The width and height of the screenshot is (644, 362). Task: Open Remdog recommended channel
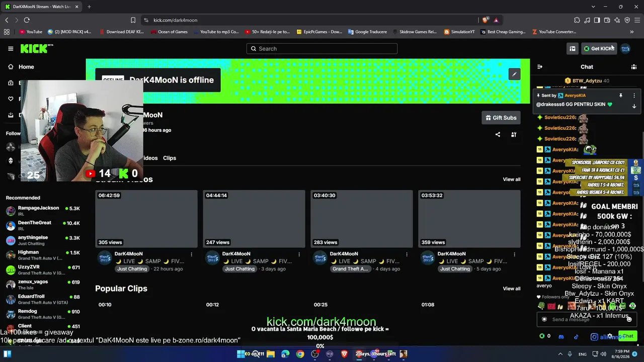coord(43,314)
